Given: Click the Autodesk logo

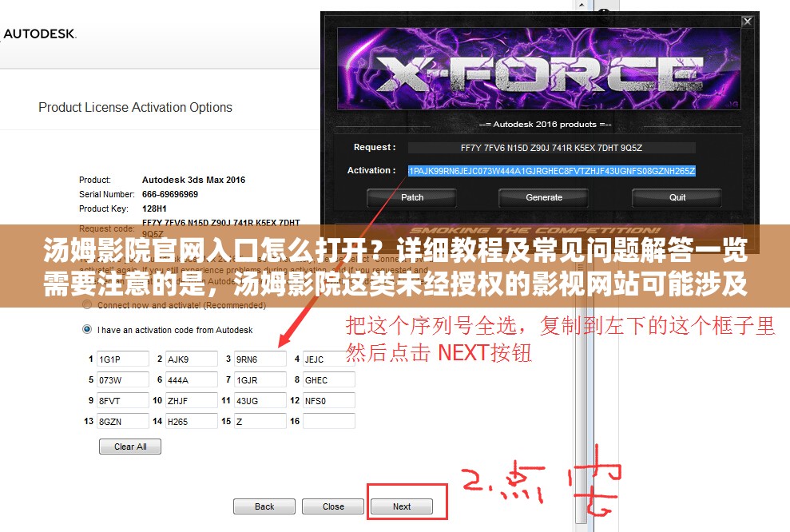Looking at the screenshot, I should coord(39,34).
